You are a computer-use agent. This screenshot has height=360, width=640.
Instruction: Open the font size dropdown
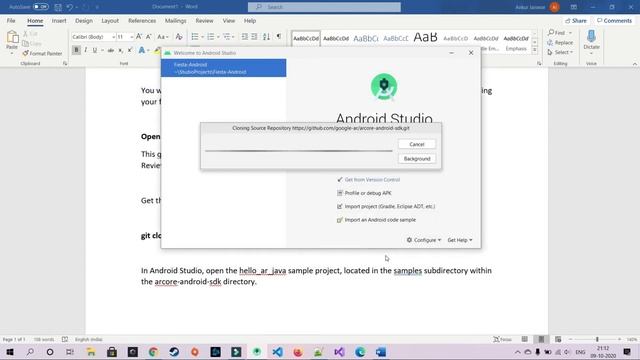click(x=131, y=37)
